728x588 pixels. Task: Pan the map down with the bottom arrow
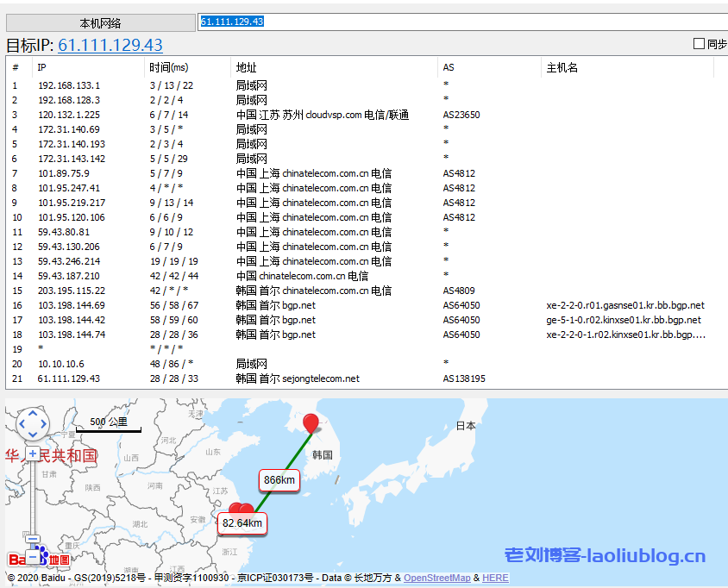point(33,435)
